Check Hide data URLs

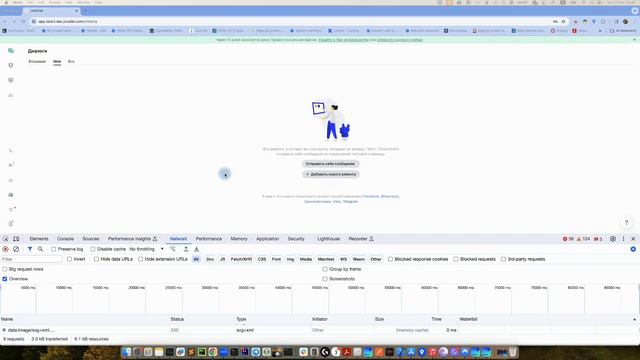click(x=96, y=259)
